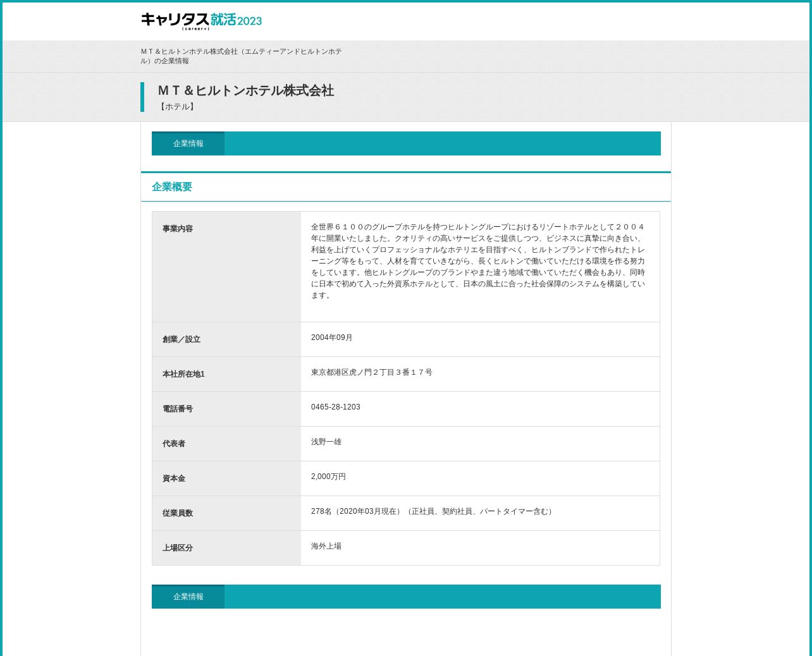Click the breadcrumb ＭＴ＆ヒルトンホテル株式会社の企業情報 text

pyautogui.click(x=241, y=56)
